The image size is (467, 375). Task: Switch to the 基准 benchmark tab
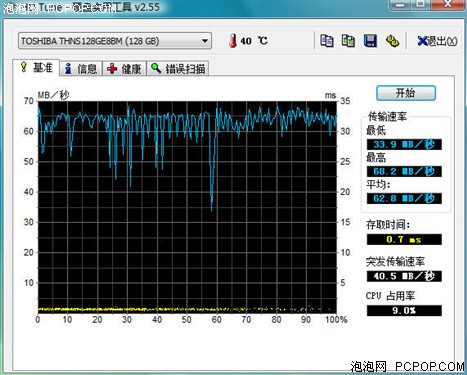click(37, 68)
